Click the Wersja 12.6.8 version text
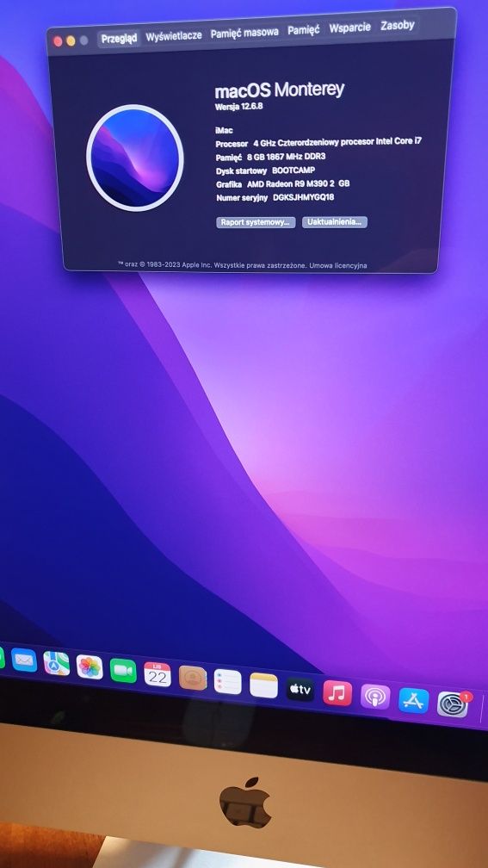 (238, 106)
